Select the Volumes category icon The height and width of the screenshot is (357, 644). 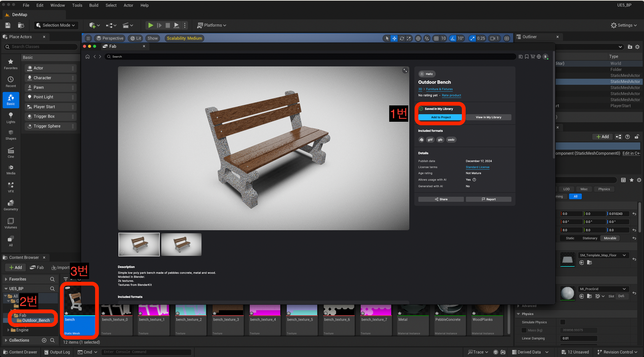click(x=11, y=223)
